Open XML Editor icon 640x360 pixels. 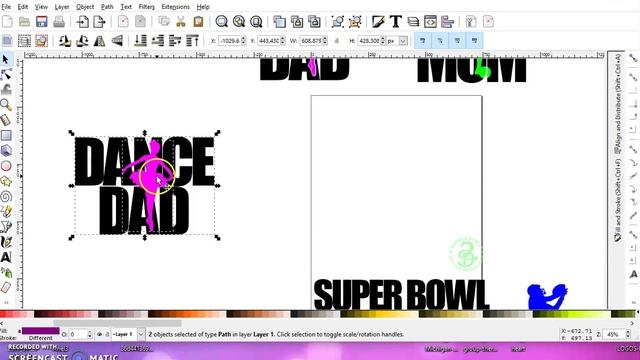(430, 22)
